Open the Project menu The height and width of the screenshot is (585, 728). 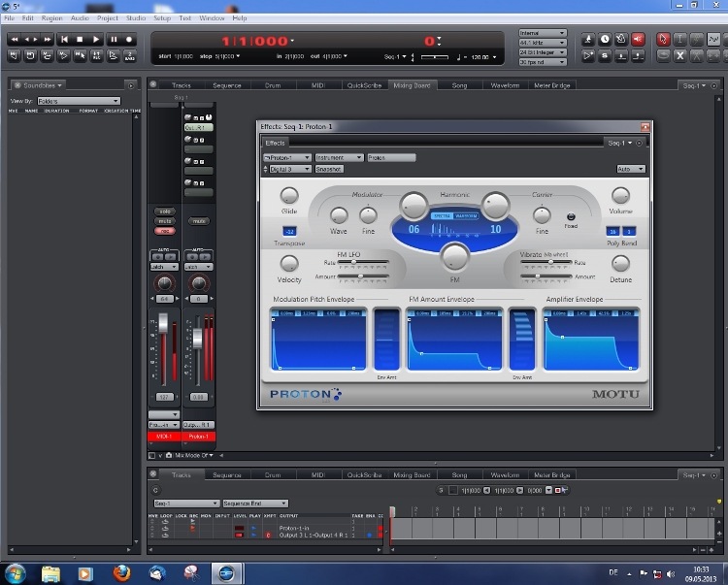(x=107, y=18)
